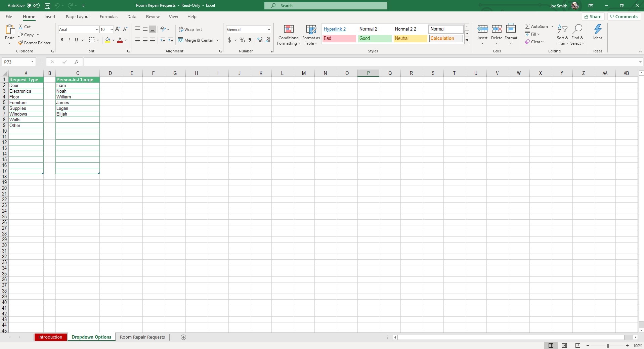Open the Page Layout ribbon tab
644x349 pixels.
click(x=78, y=16)
